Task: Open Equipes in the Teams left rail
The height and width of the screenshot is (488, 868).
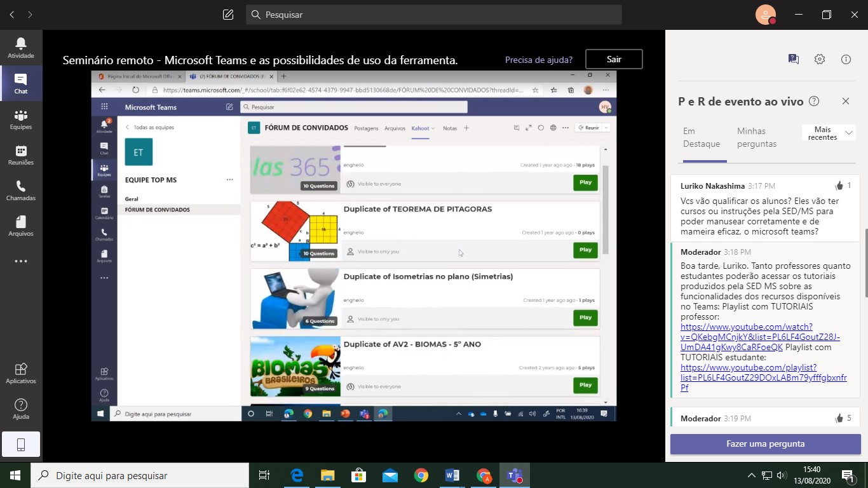Action: [21, 119]
